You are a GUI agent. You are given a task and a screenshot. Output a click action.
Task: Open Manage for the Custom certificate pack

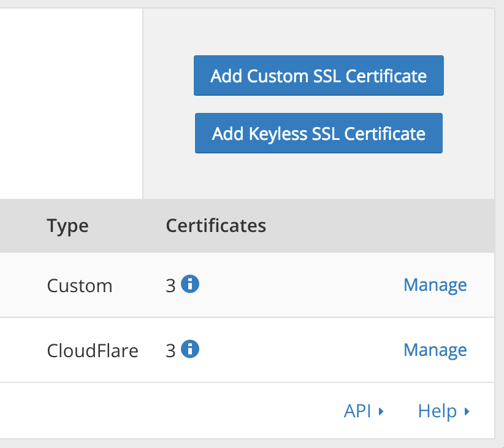coord(435,285)
